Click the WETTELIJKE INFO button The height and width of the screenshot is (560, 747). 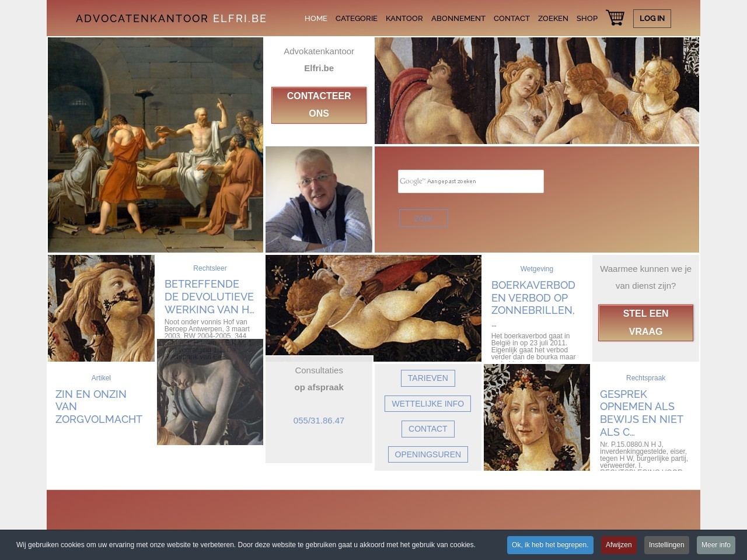428,404
